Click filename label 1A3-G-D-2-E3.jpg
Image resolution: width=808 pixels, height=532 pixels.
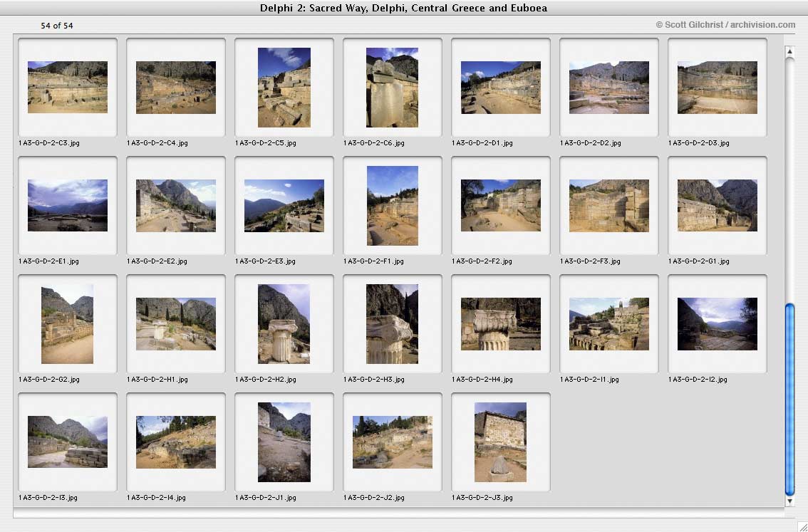coord(265,261)
